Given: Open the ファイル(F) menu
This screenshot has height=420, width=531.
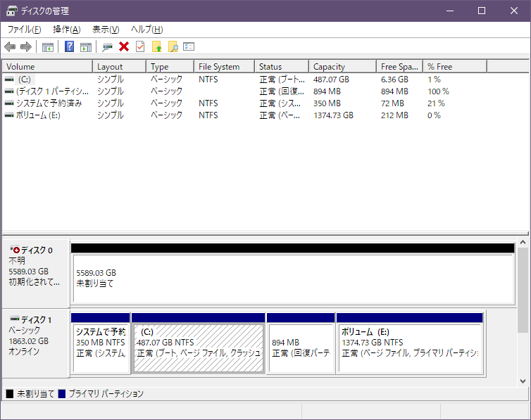Looking at the screenshot, I should [x=25, y=30].
